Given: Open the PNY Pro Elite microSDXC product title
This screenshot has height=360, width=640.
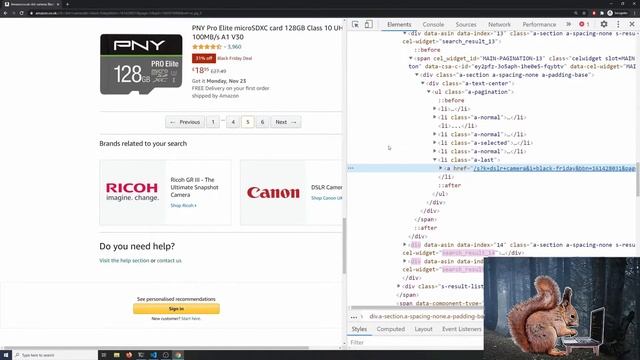Looking at the screenshot, I should [x=267, y=32].
